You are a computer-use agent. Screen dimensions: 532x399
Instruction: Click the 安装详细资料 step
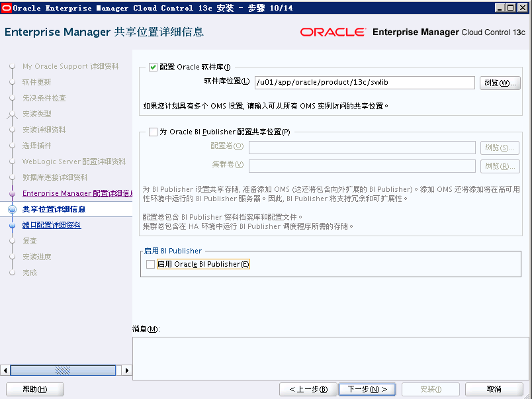click(x=44, y=130)
